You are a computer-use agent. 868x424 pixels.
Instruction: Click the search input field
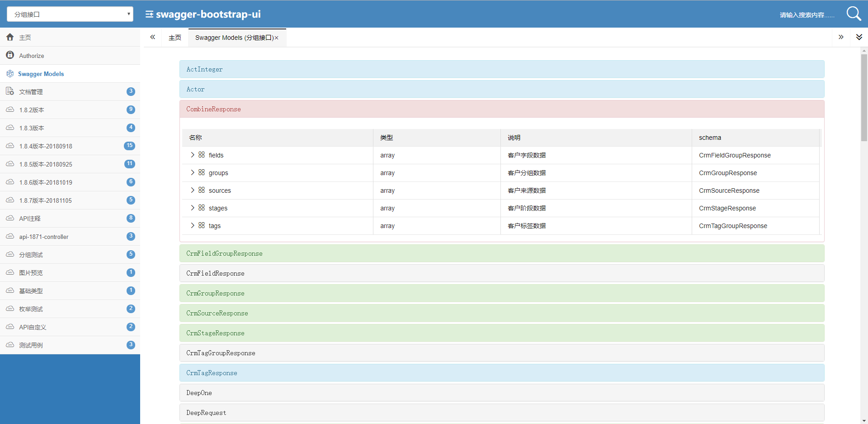[x=807, y=15]
